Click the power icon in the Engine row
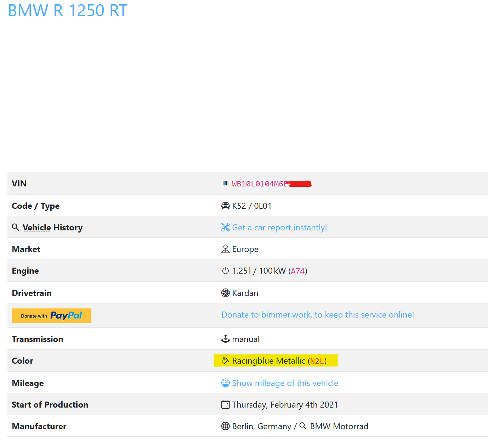Viewport: 488px width, 448px height. point(225,271)
